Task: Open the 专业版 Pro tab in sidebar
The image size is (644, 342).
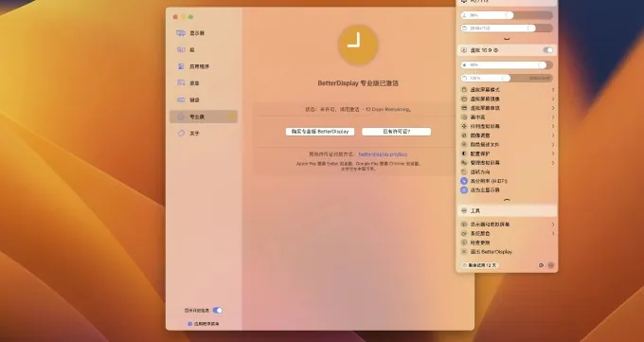Action: (204, 117)
